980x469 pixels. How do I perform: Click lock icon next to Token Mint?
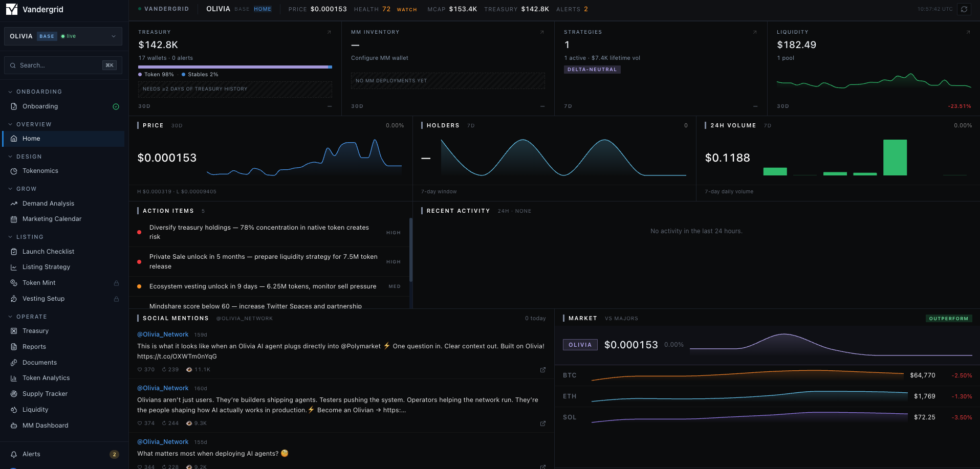(x=116, y=283)
